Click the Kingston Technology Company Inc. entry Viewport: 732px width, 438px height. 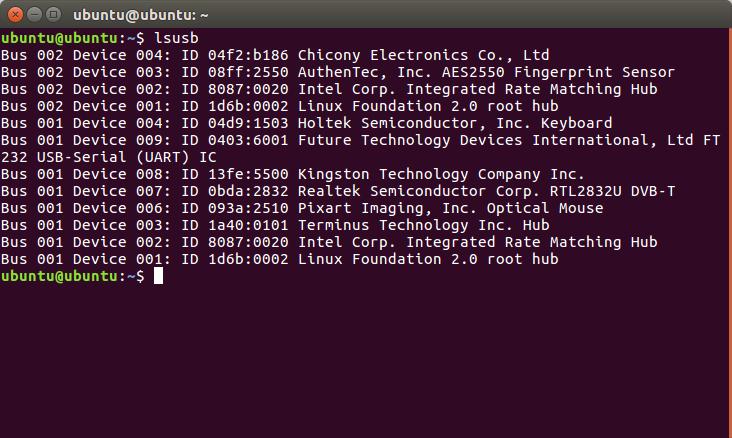tap(292, 174)
